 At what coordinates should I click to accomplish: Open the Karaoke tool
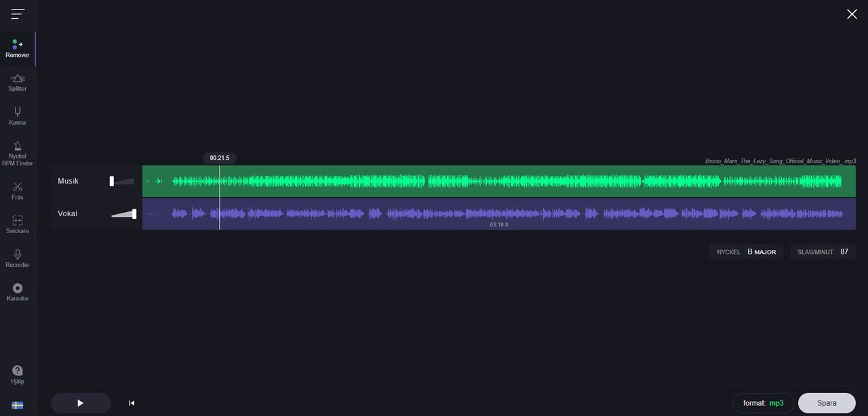tap(18, 292)
